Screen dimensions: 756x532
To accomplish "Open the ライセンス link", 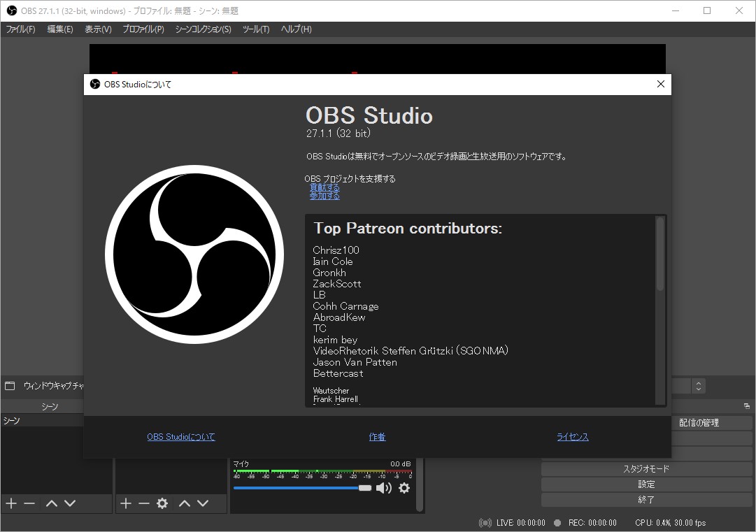I will tap(573, 436).
